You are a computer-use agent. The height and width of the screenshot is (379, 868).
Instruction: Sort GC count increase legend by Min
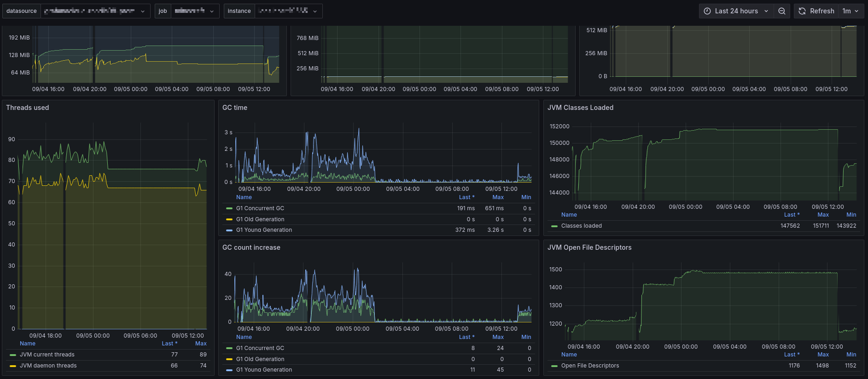526,337
